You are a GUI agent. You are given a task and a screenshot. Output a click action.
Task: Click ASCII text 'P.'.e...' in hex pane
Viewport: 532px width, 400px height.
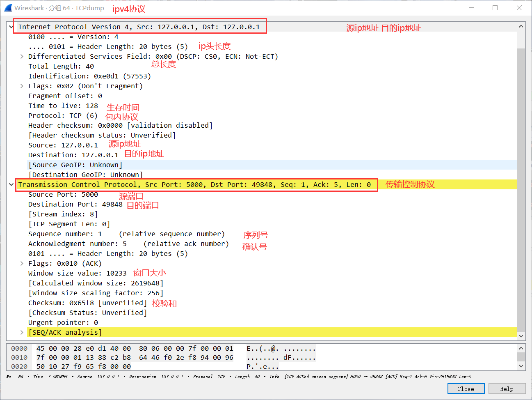pyautogui.click(x=263, y=366)
